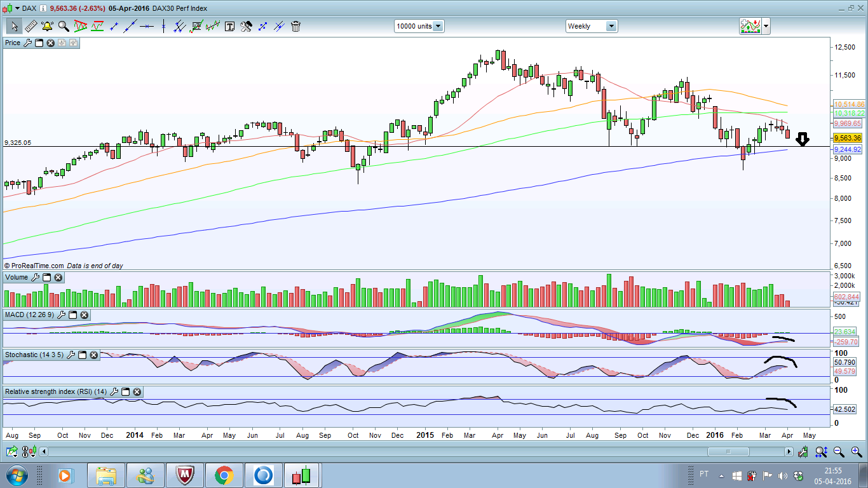The image size is (868, 488).
Task: Click the zoom out magnifier at bottom right
Action: (839, 452)
